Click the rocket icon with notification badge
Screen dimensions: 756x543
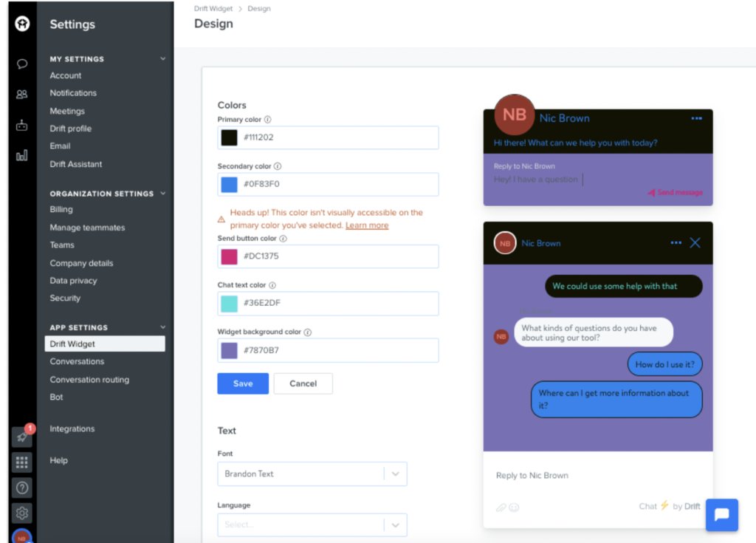click(22, 437)
